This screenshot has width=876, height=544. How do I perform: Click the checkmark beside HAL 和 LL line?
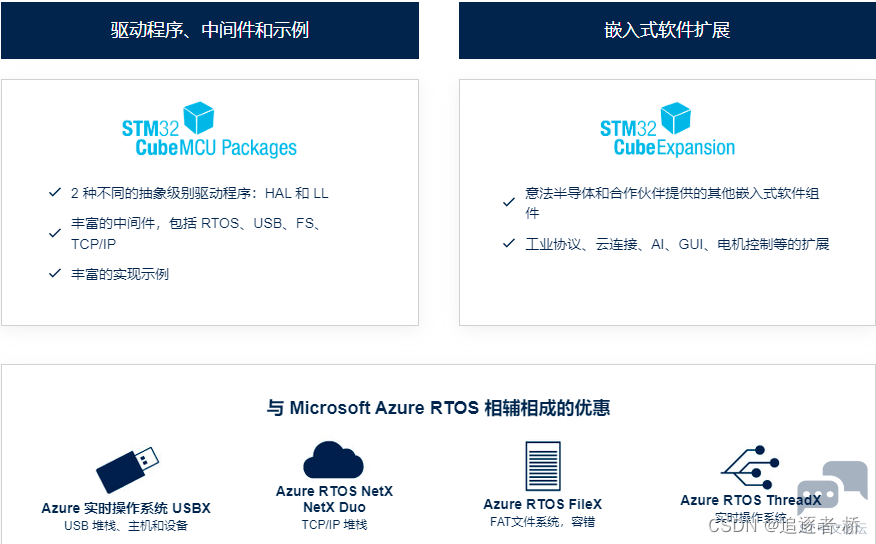pyautogui.click(x=55, y=193)
